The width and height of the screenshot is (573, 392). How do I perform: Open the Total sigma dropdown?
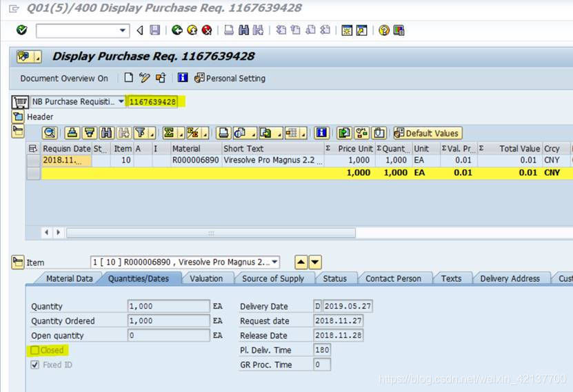(x=173, y=133)
